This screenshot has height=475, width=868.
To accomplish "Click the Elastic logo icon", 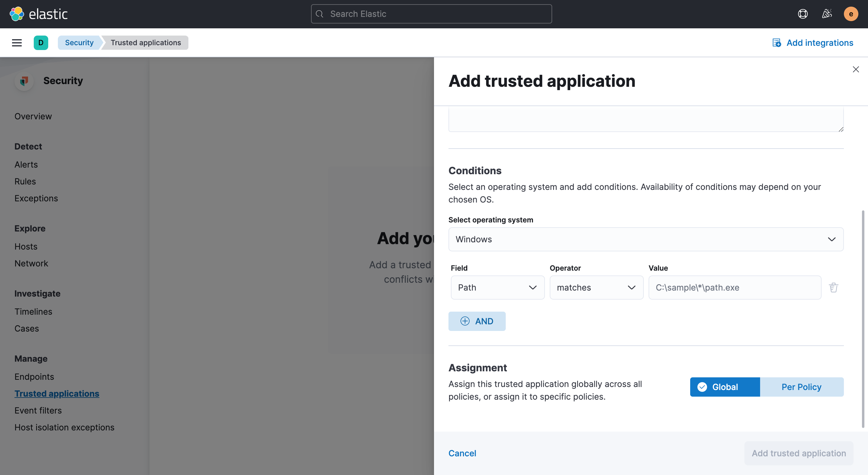I will click(x=17, y=14).
